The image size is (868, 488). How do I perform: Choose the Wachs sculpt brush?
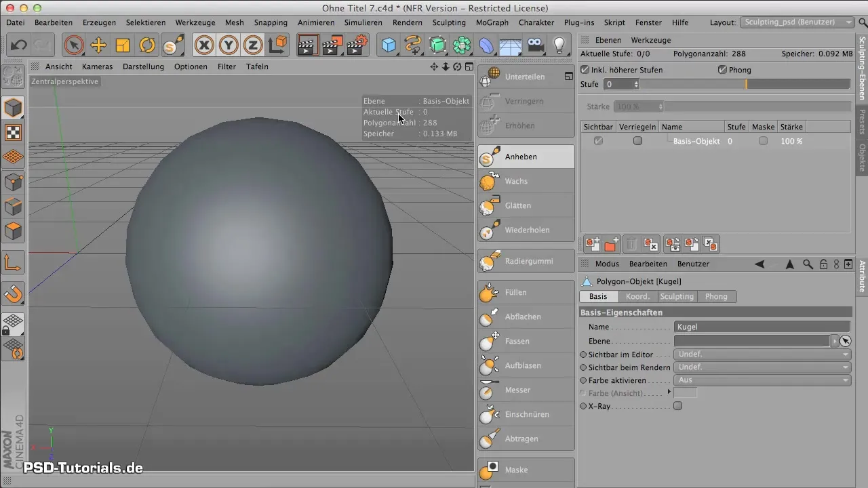tap(526, 181)
